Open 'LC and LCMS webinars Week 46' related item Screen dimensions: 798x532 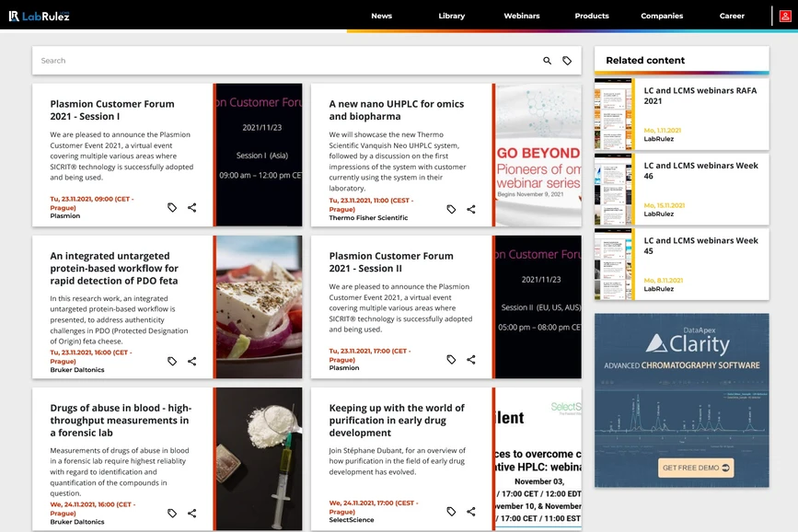[700, 170]
